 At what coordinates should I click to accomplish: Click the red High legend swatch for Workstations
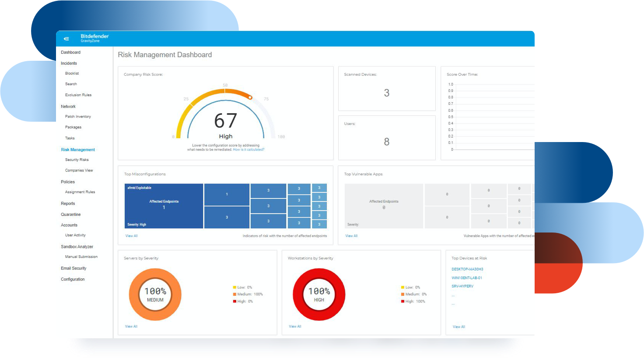(x=402, y=302)
